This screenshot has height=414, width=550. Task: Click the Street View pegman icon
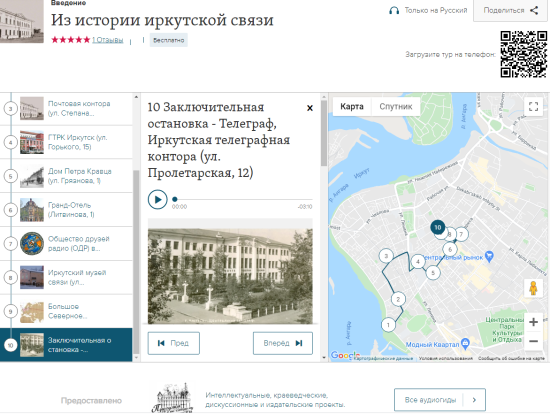pos(533,288)
